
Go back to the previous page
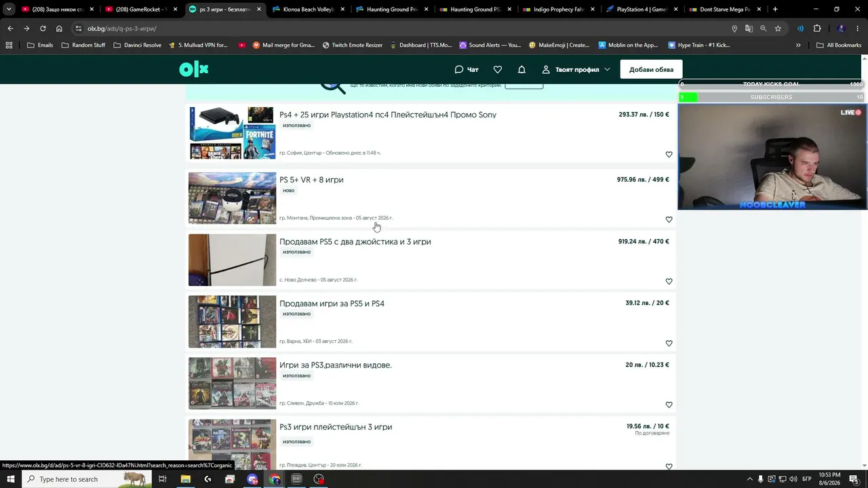click(10, 28)
